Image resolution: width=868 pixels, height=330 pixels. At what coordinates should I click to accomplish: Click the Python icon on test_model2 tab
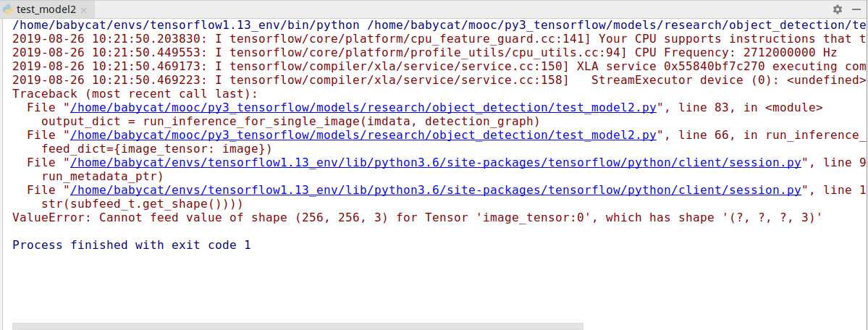click(8, 9)
